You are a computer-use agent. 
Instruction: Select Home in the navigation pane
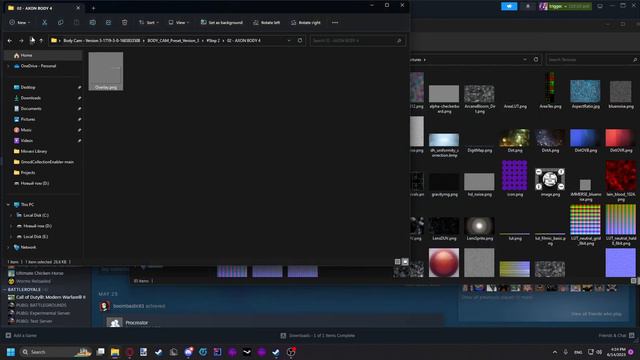tap(43, 55)
